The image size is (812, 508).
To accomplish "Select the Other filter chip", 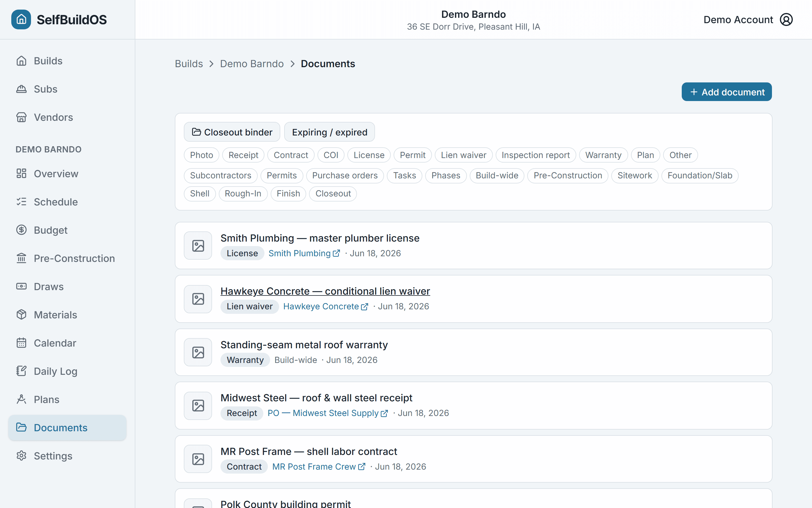I will (x=680, y=155).
